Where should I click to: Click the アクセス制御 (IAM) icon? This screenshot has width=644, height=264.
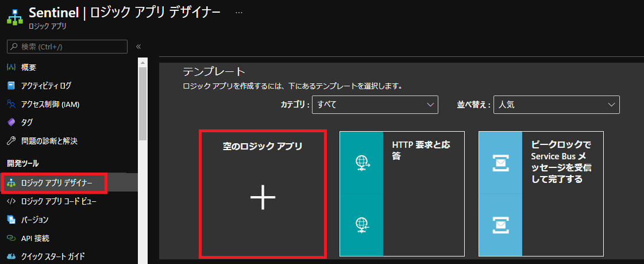coord(11,105)
